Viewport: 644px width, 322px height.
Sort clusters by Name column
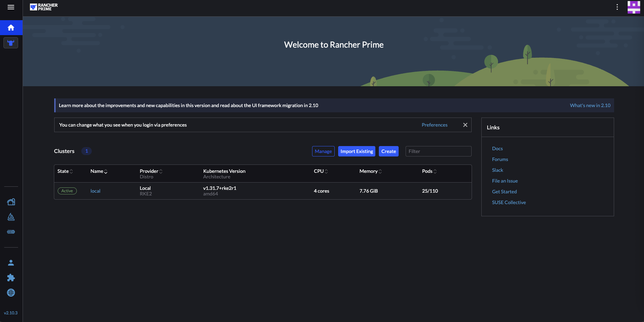99,171
